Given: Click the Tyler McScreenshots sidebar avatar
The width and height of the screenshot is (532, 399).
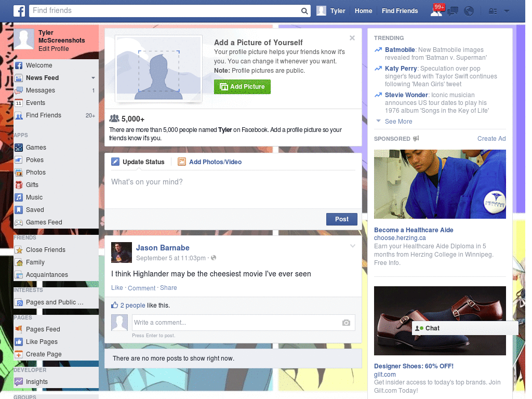Looking at the screenshot, I should (24, 39).
